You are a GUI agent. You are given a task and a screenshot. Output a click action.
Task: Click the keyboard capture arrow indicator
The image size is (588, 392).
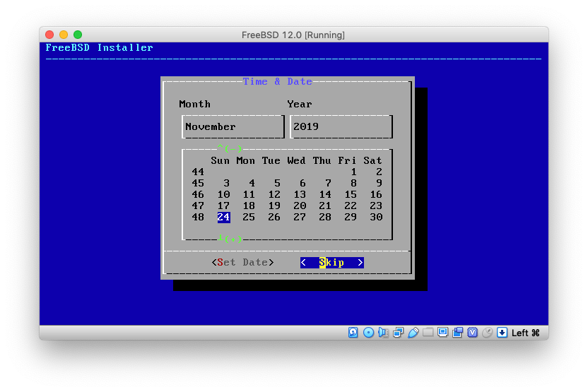point(502,333)
